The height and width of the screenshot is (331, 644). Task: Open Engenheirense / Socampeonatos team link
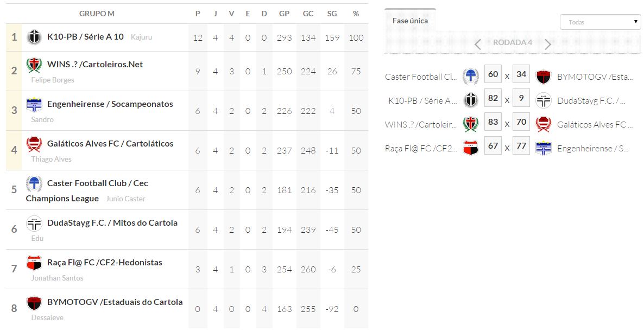[110, 104]
